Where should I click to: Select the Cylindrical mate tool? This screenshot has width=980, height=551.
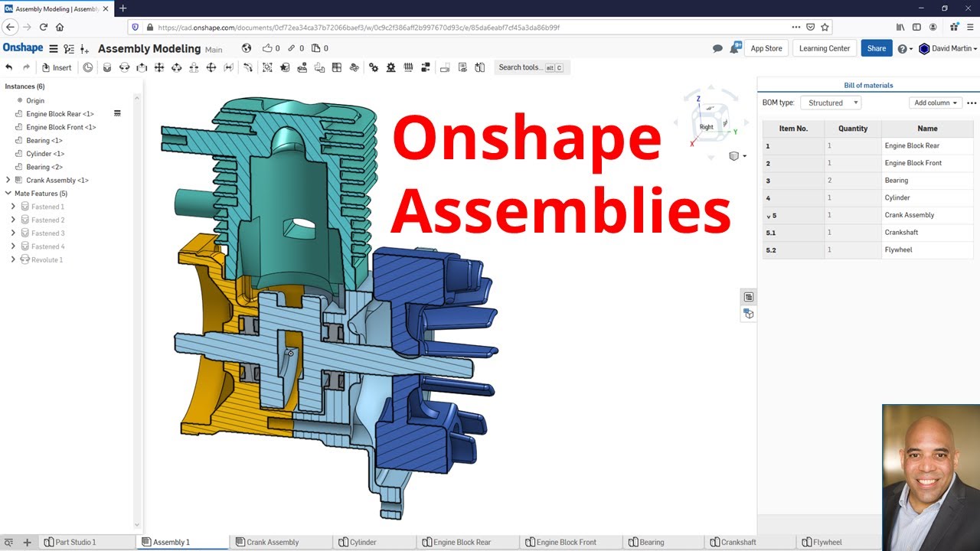tap(176, 67)
